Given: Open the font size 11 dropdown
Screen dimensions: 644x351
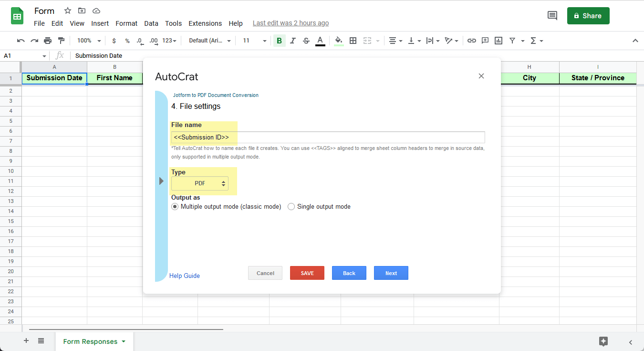Looking at the screenshot, I should point(254,41).
